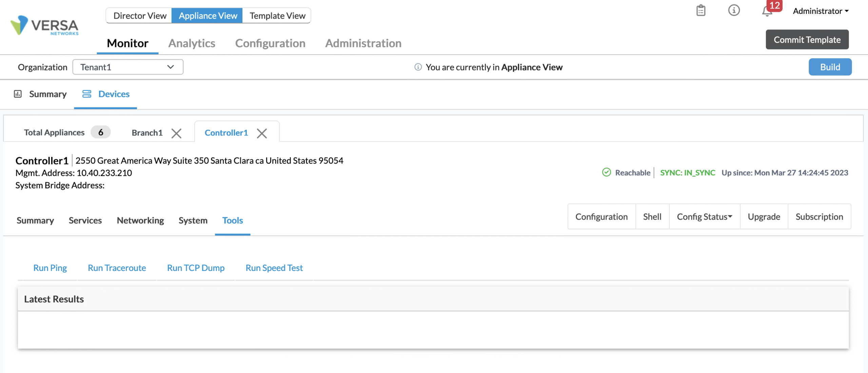The width and height of the screenshot is (868, 373).
Task: Switch to Template View
Action: click(277, 16)
